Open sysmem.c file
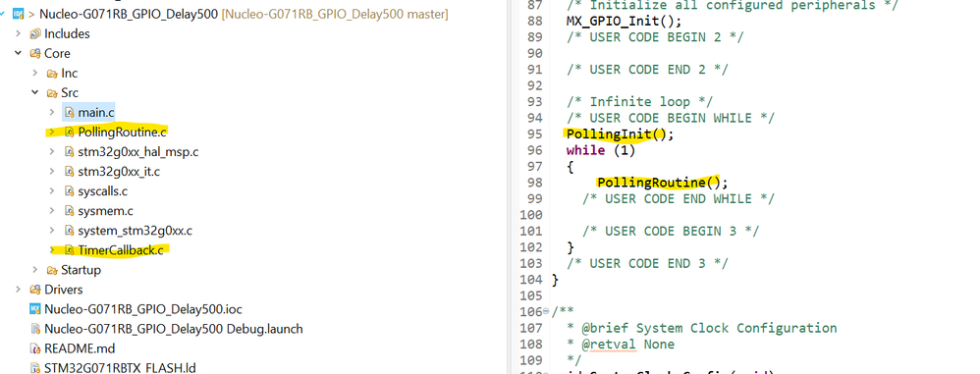 [x=106, y=211]
